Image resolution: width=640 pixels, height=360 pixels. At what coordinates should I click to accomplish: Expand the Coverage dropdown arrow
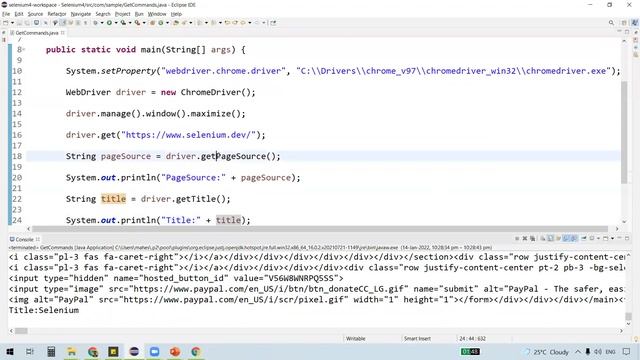click(130, 23)
